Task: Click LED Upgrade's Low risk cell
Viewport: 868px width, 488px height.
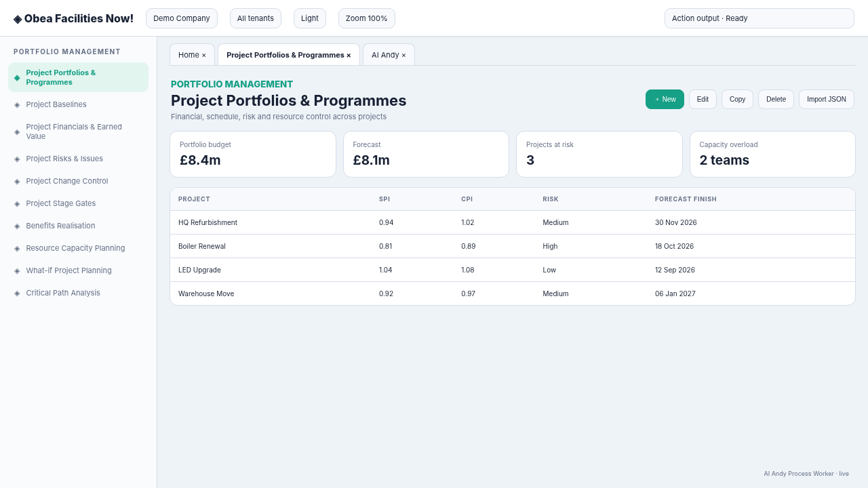Action: (549, 270)
